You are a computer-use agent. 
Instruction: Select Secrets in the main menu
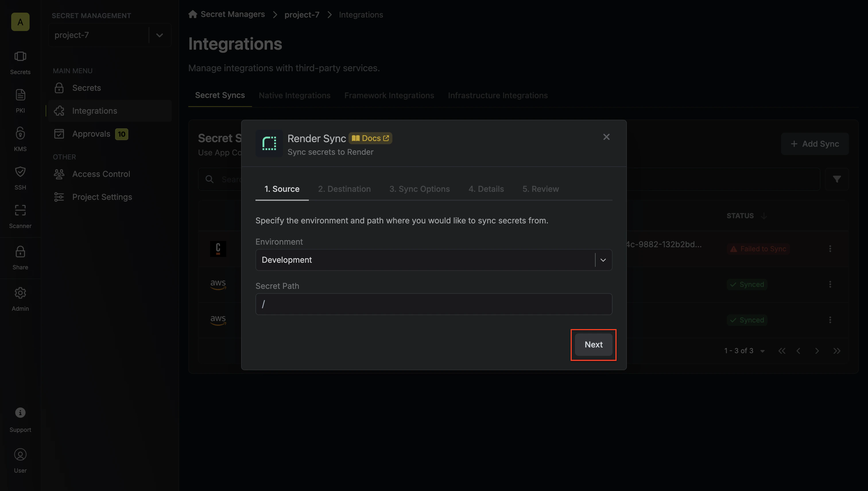[x=110, y=88]
